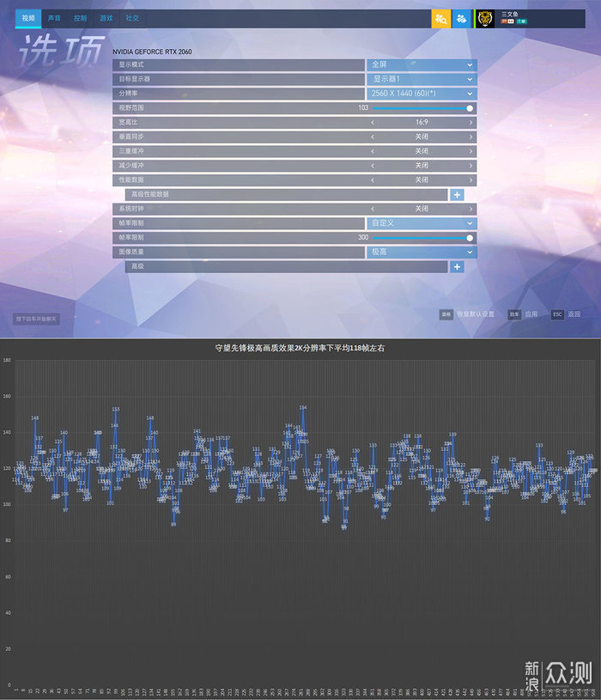601x700 pixels.
Task: Toggle 垂直同步 with its left arrow
Action: click(x=373, y=137)
